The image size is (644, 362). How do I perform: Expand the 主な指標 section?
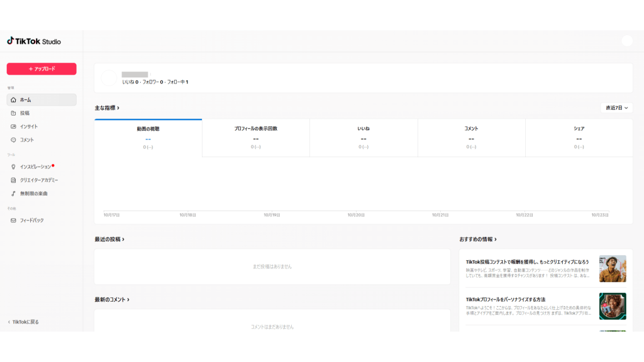tap(107, 108)
